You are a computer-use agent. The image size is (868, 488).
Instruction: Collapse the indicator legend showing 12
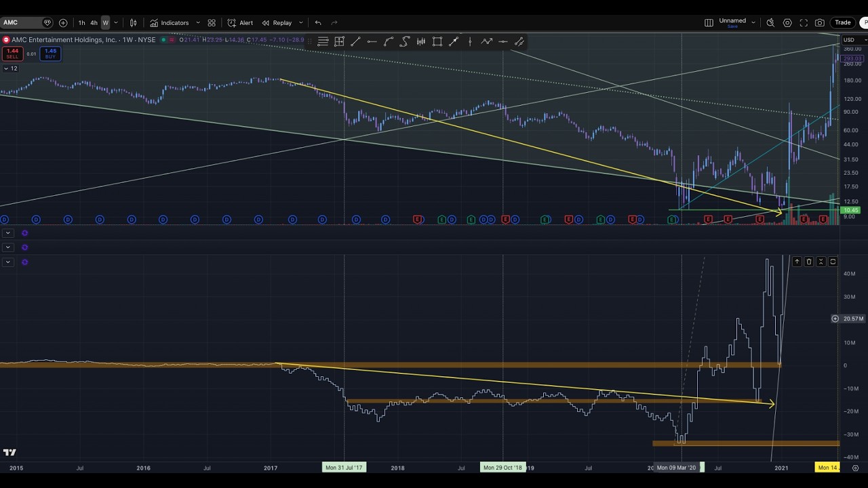11,68
